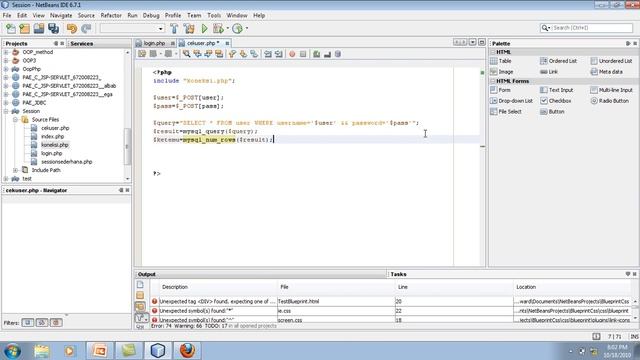Switch to the login.php editor tab
640x360 pixels.
tap(154, 43)
